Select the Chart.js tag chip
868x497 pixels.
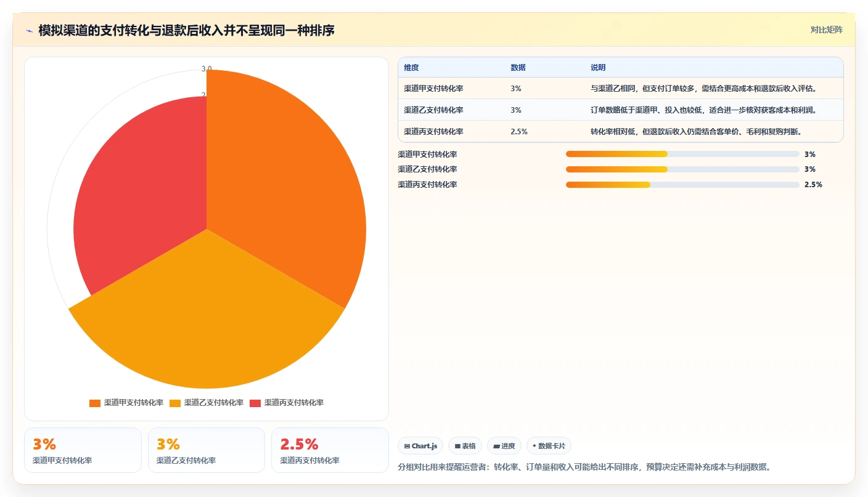(x=420, y=446)
